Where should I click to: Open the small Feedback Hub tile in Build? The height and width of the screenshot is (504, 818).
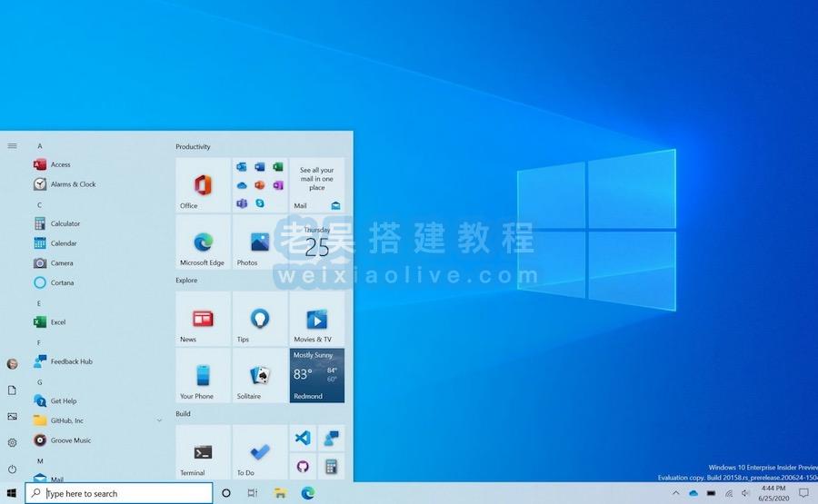[331, 438]
